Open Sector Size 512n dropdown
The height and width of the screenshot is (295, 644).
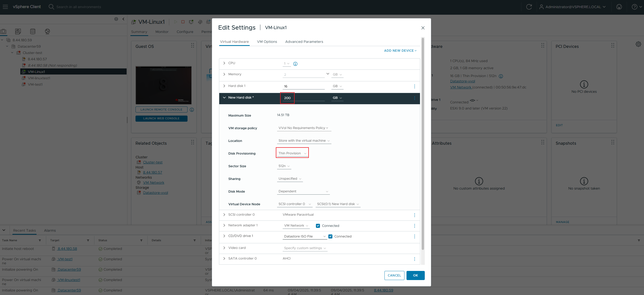click(284, 166)
